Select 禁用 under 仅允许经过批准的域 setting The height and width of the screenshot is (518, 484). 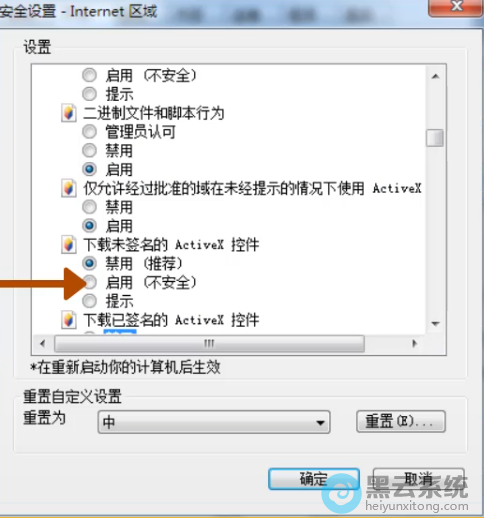(90, 207)
